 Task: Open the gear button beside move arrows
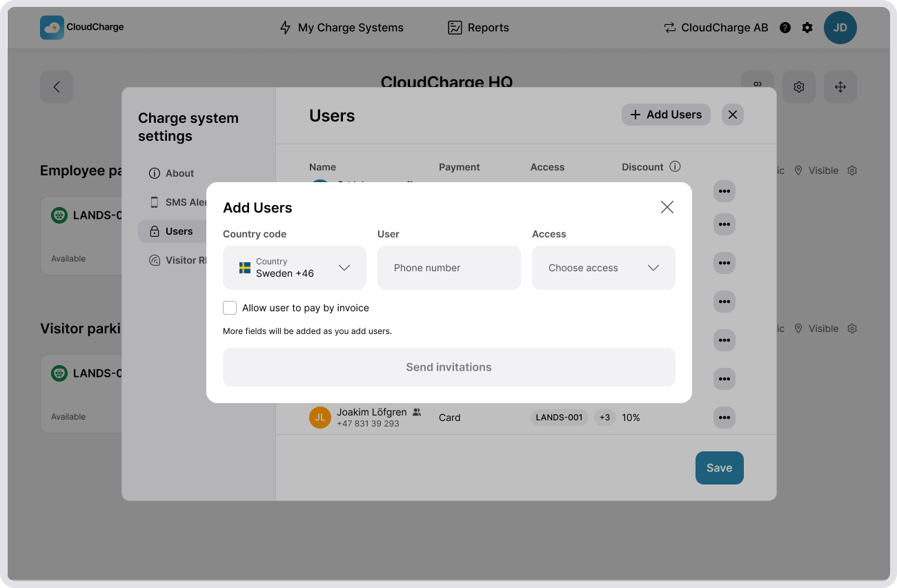(799, 87)
